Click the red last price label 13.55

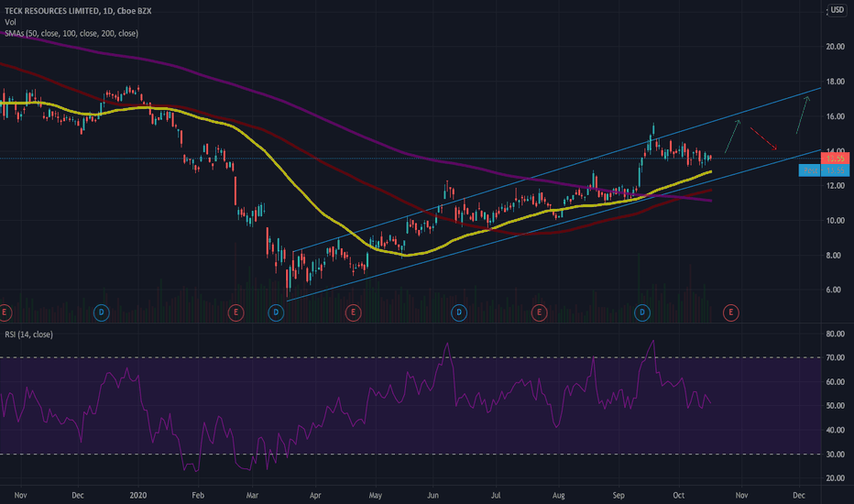coord(835,159)
